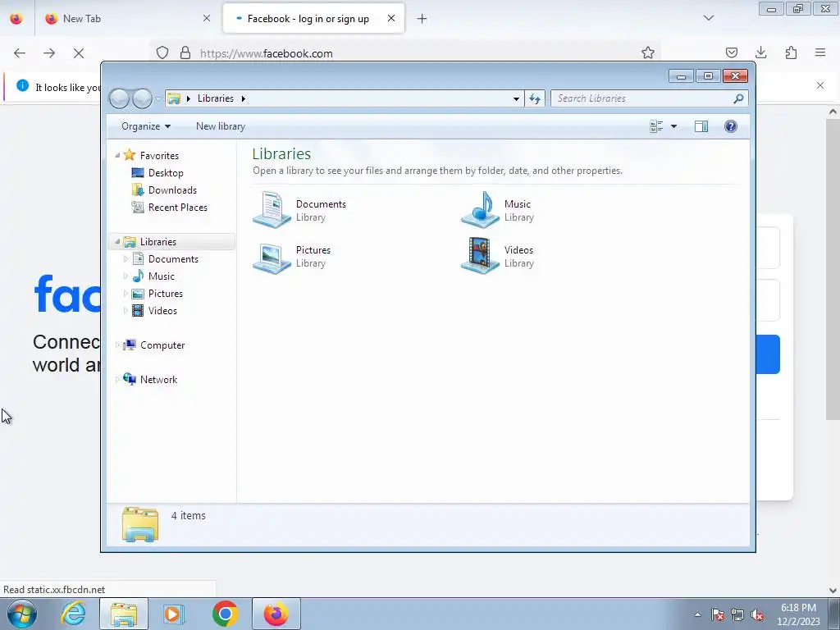This screenshot has height=630, width=840.
Task: Open Firefox tracking protection shield
Action: [162, 53]
